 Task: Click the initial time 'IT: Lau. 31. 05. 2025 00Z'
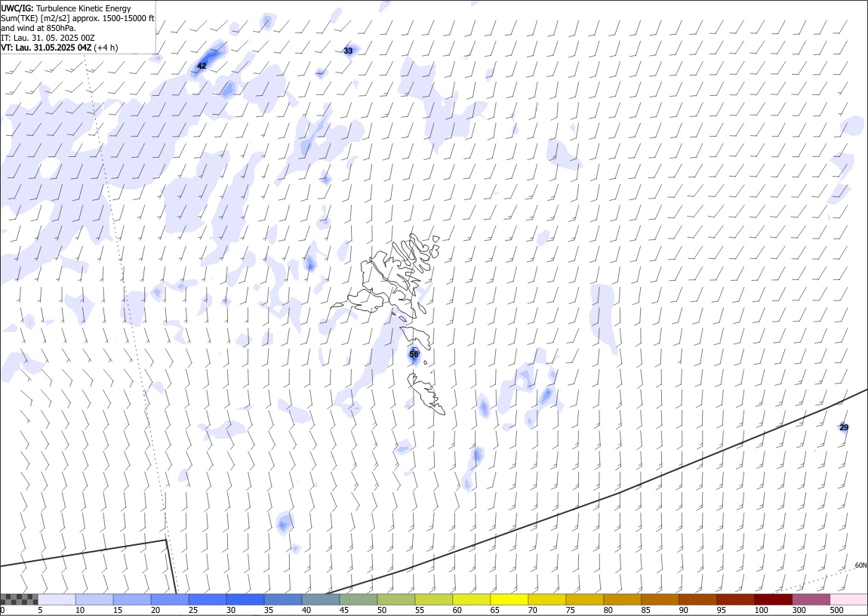(48, 38)
